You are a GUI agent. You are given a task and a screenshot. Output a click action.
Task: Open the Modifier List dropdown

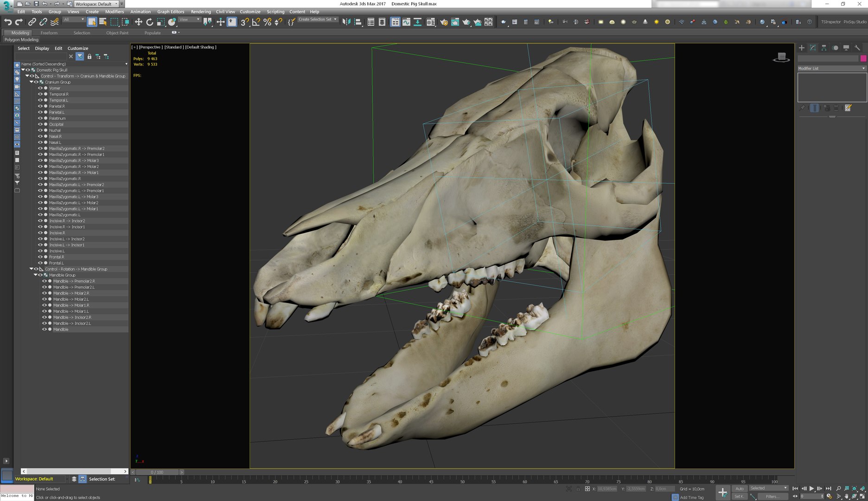pyautogui.click(x=832, y=68)
